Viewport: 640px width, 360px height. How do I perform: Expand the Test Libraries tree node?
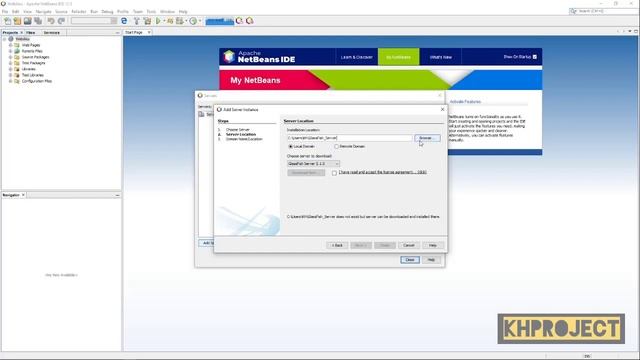[x=11, y=75]
